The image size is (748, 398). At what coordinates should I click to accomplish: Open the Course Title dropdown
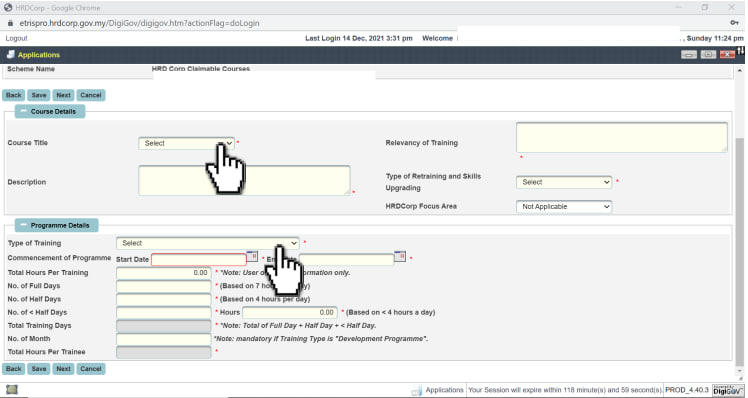187,143
